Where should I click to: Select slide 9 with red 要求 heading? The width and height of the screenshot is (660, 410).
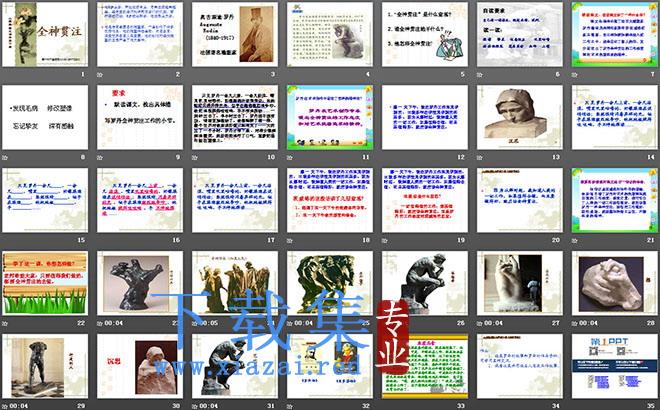(140, 117)
